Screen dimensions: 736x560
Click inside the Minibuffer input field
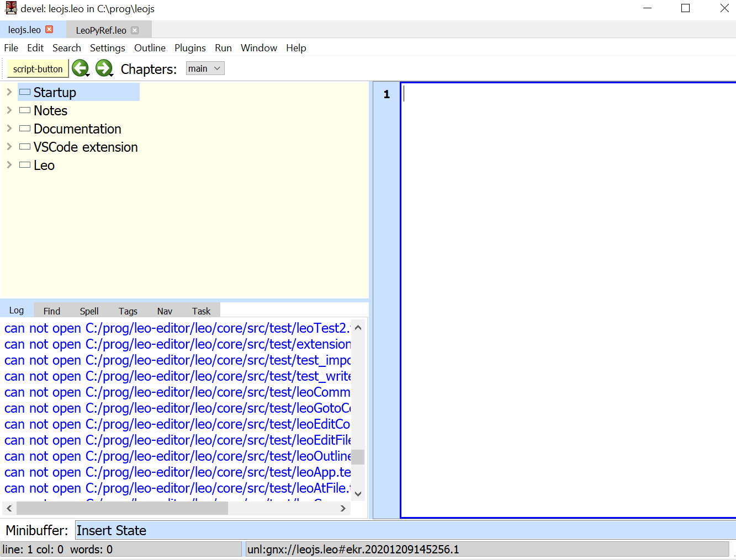point(221,530)
